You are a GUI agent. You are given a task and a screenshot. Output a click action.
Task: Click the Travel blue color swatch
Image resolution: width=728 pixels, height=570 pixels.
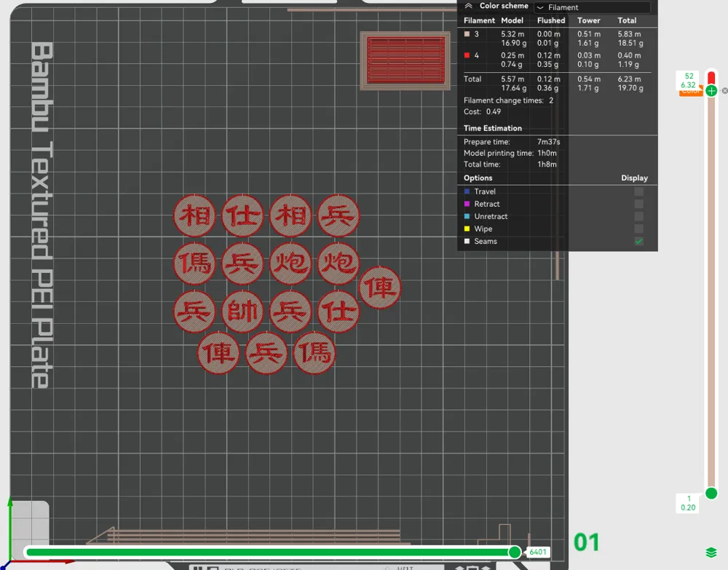point(467,191)
